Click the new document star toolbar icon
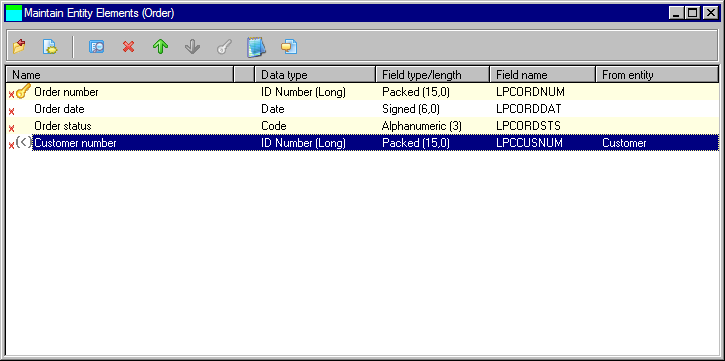 pos(50,47)
